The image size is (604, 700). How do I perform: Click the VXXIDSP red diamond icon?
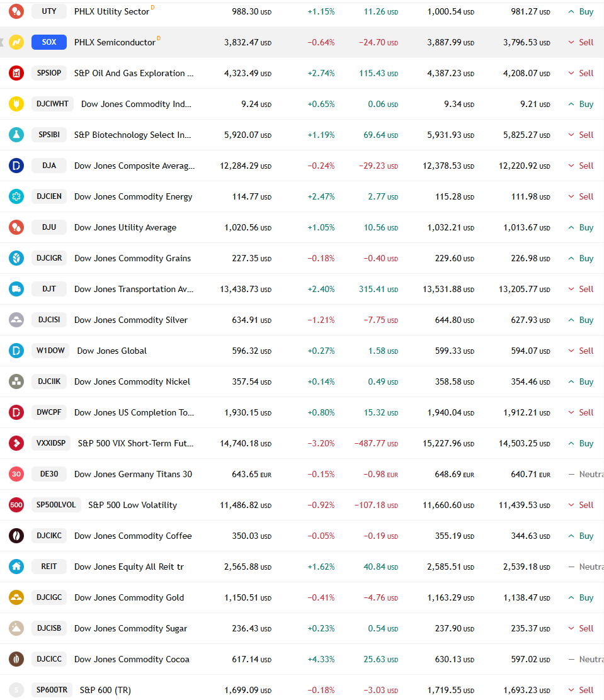(16, 443)
